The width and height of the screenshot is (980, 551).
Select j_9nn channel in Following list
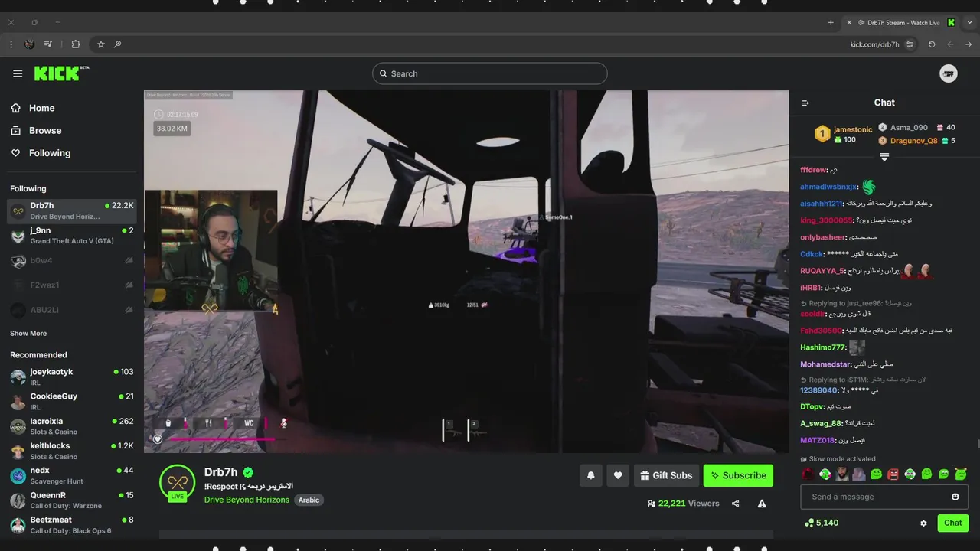coord(72,235)
